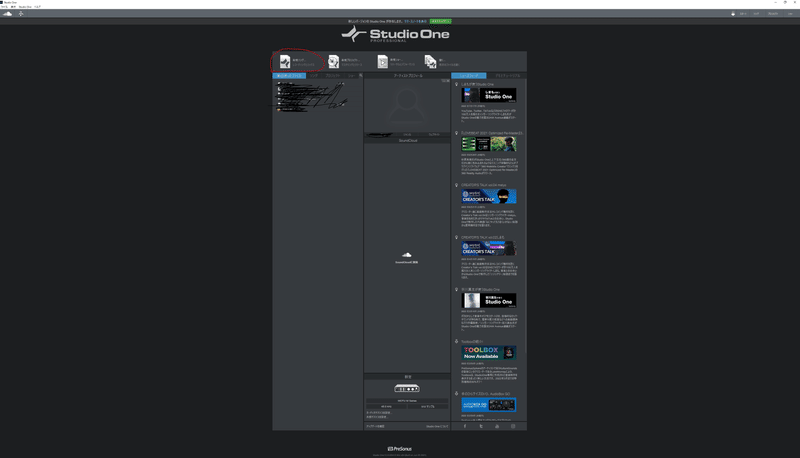This screenshot has height=458, width=800.
Task: Select the Demos and Tutorials tab
Action: tap(507, 75)
